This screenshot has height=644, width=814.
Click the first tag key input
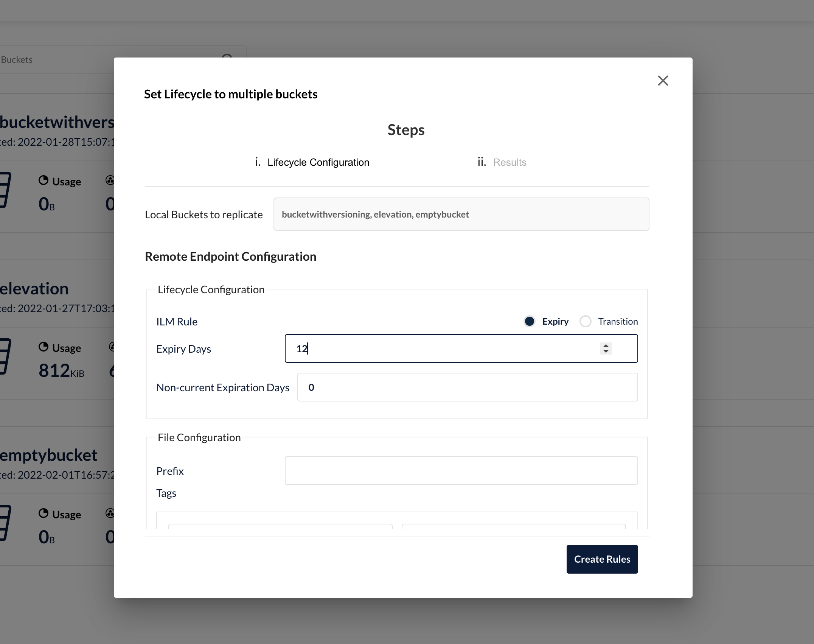[x=280, y=526]
